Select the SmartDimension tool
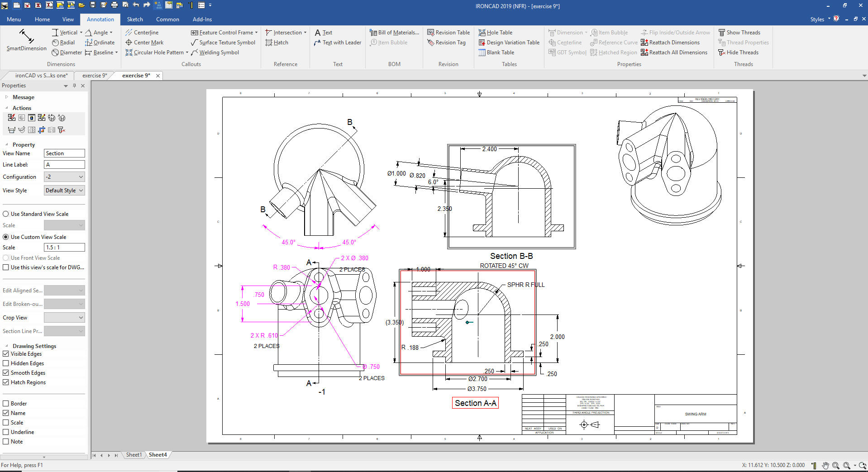This screenshot has width=868, height=472. pyautogui.click(x=26, y=41)
